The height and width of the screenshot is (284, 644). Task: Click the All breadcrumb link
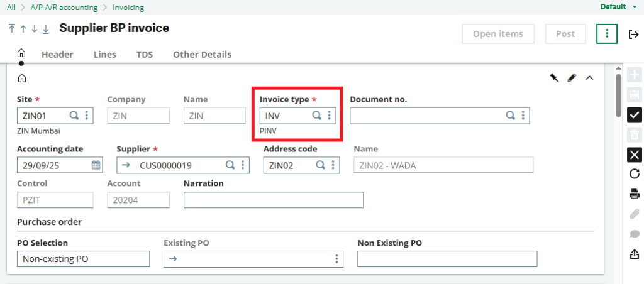click(x=11, y=8)
